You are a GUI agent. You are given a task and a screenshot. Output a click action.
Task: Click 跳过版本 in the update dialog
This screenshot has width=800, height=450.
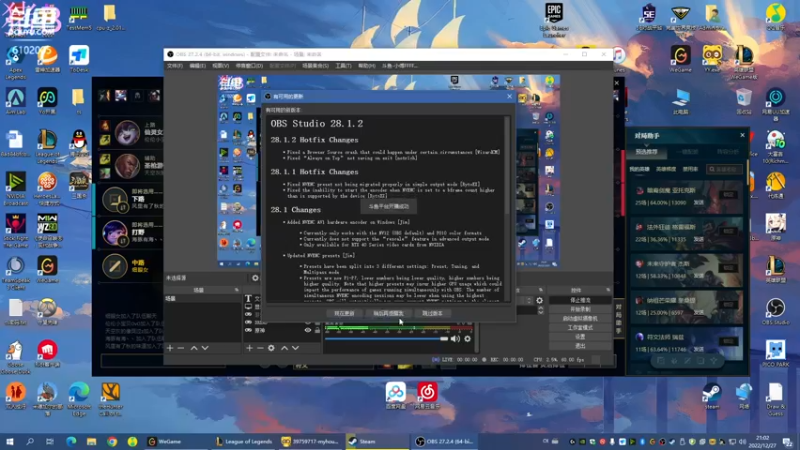coord(432,313)
